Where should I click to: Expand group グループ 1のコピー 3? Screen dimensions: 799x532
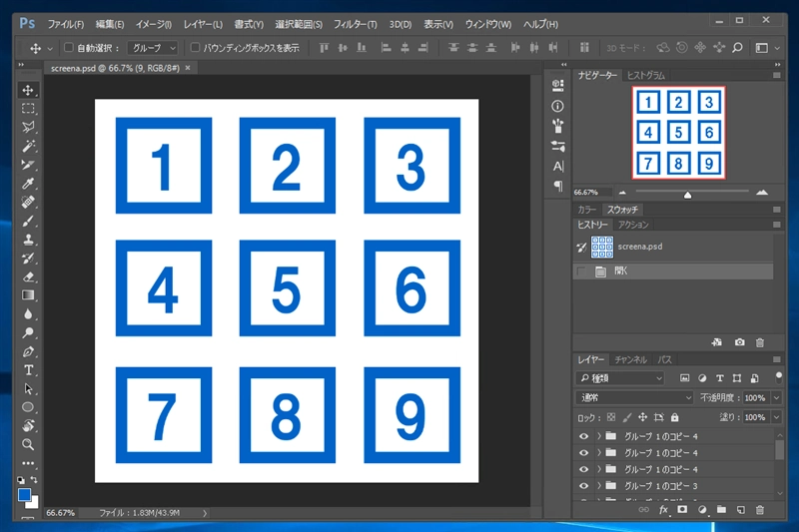point(599,486)
